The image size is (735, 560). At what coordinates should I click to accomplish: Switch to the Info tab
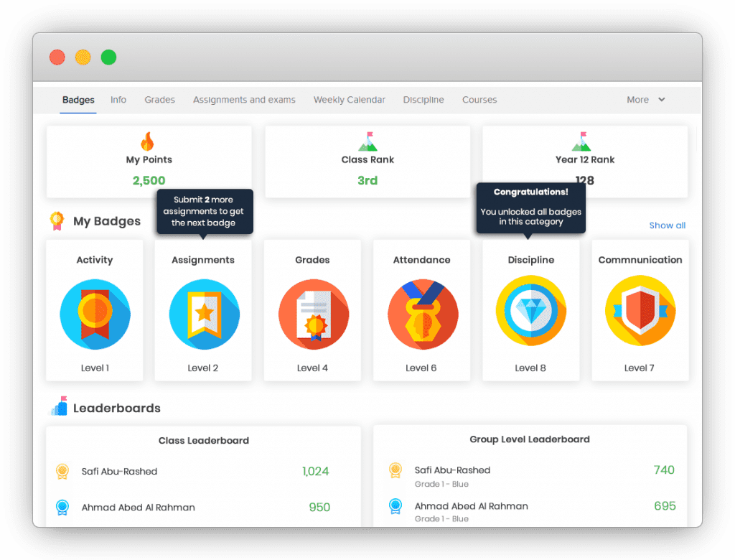118,100
